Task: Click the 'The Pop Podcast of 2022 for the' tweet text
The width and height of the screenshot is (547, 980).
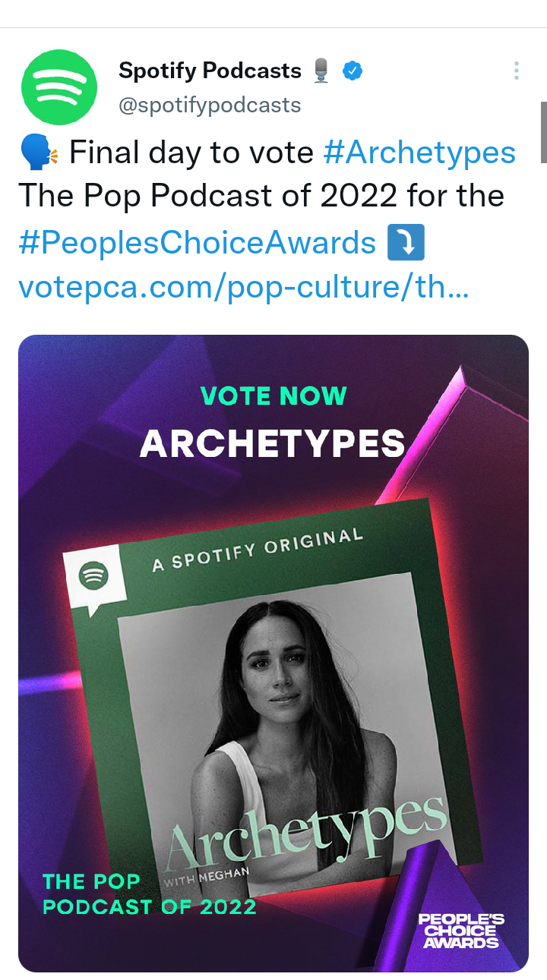Action: tap(261, 197)
